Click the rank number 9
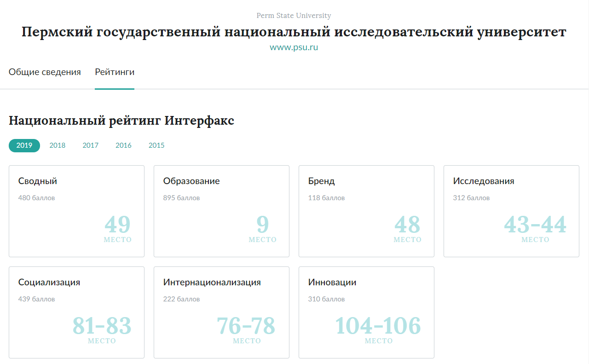The height and width of the screenshot is (364, 589). (x=263, y=225)
